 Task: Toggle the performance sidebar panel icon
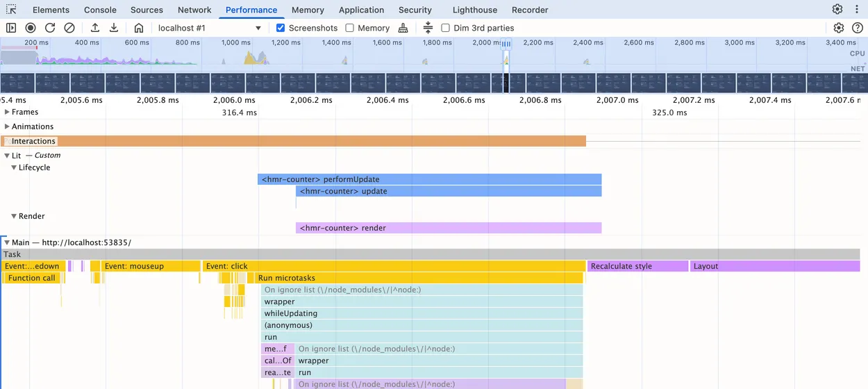[x=11, y=28]
